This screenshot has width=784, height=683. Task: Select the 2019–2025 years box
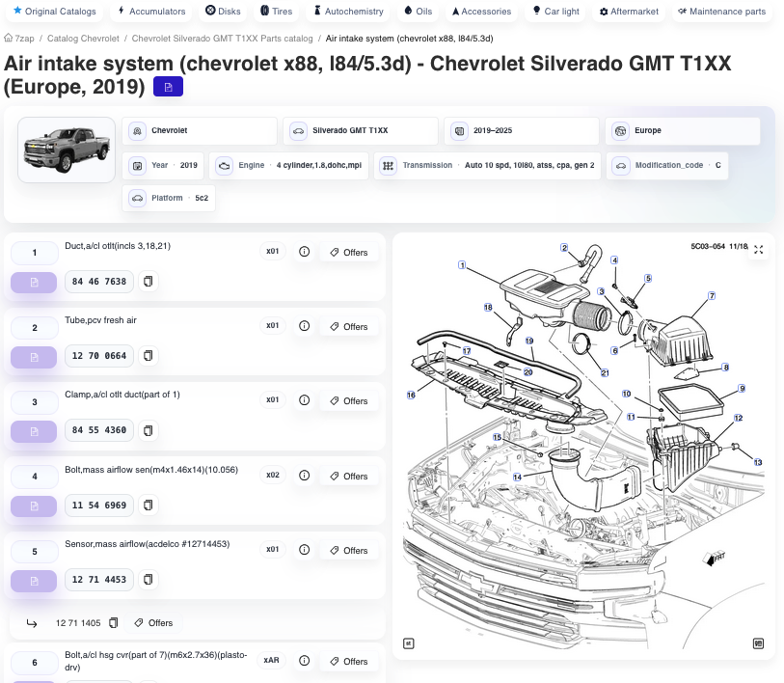tap(522, 130)
